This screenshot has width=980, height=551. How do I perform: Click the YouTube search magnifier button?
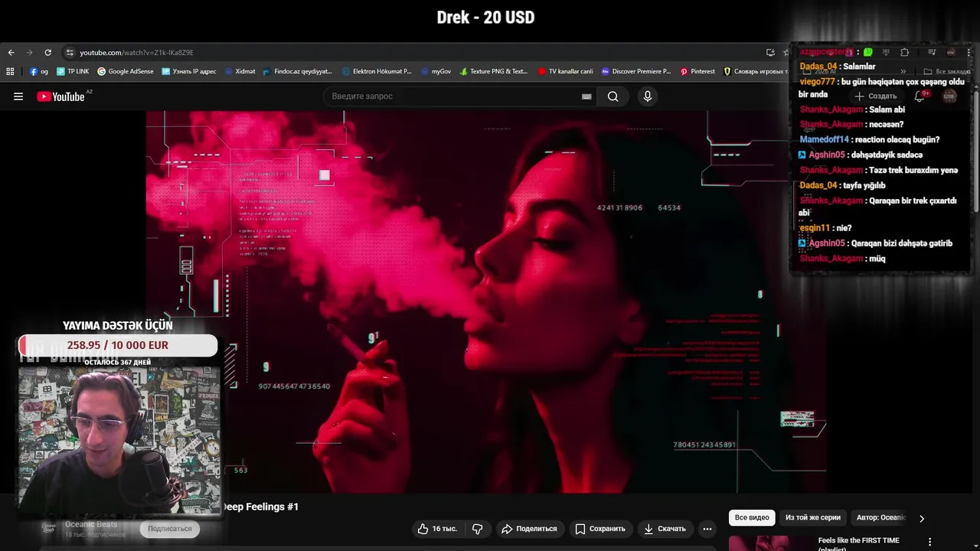click(x=612, y=96)
